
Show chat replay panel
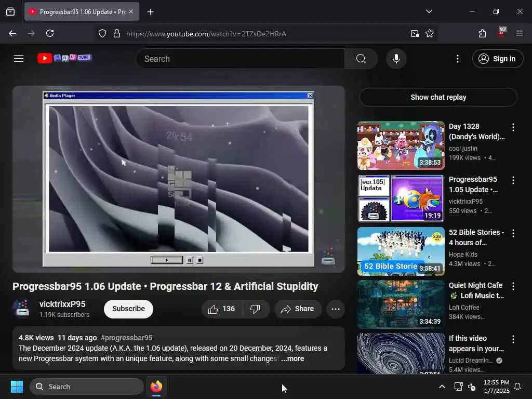pos(438,97)
